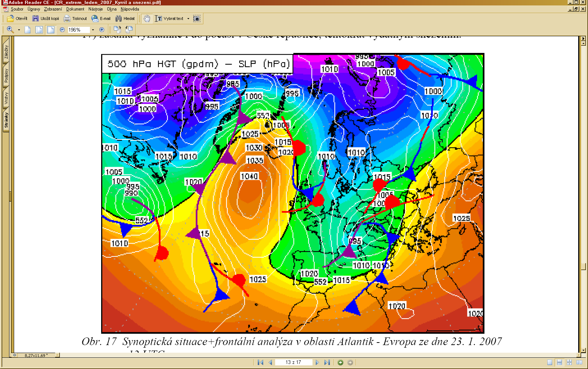Go to previous page
Screen dimensions: 588x369
click(270, 362)
